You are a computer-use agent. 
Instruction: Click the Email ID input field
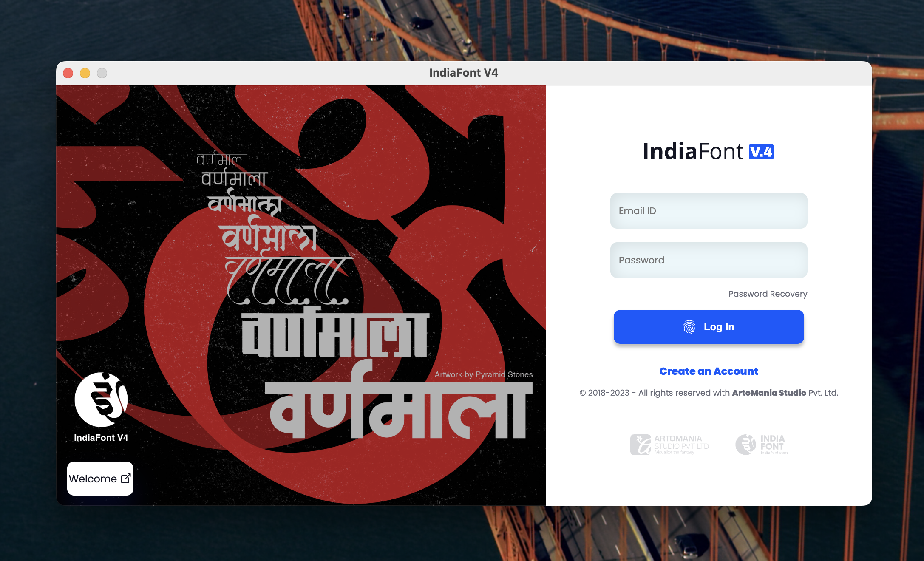pyautogui.click(x=709, y=211)
